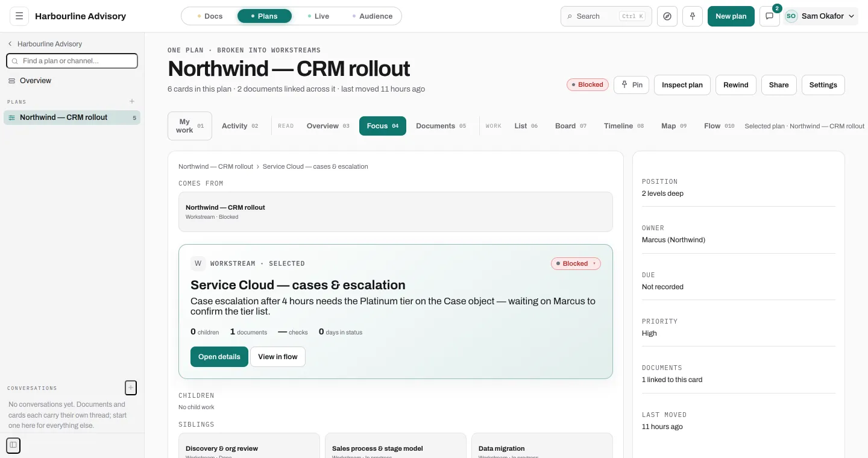The image size is (868, 458).
Task: Click the list icon beside Northwind plan in sidebar
Action: coord(12,118)
